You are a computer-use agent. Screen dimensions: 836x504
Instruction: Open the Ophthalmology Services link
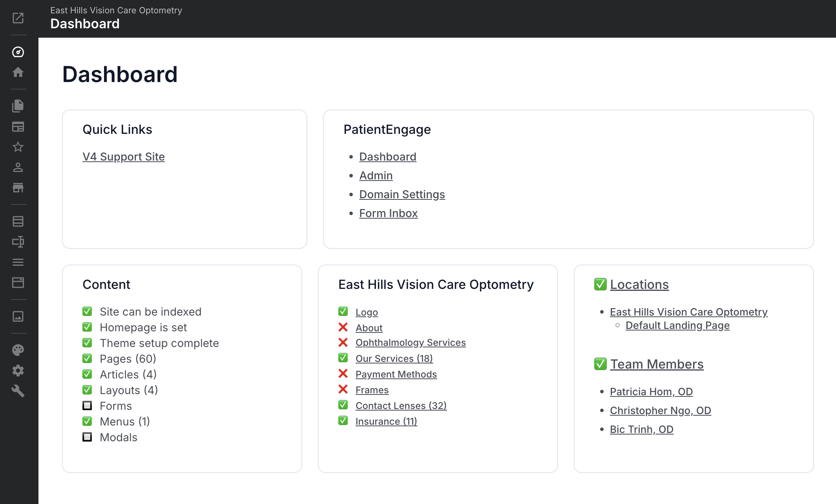(411, 343)
